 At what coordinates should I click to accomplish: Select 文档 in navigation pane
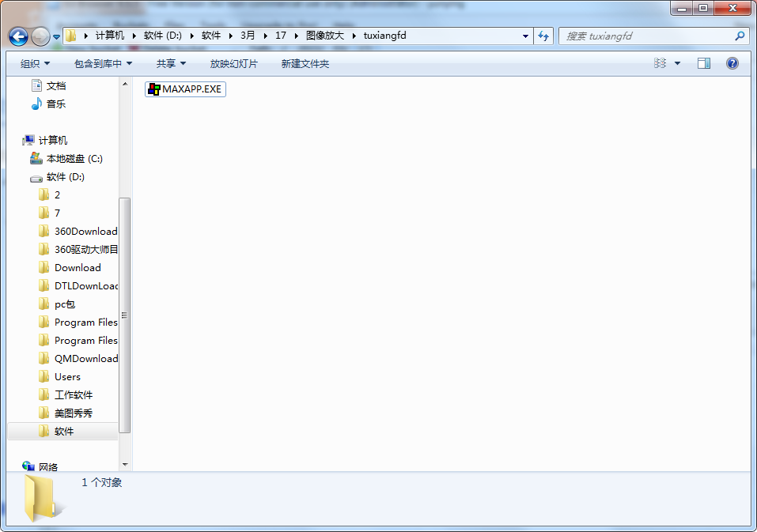coord(49,86)
